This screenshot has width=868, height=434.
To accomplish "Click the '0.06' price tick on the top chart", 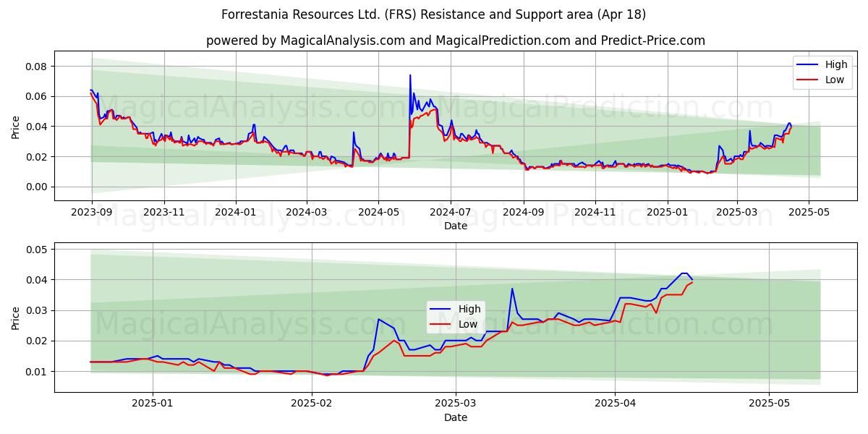I will 36,96.
